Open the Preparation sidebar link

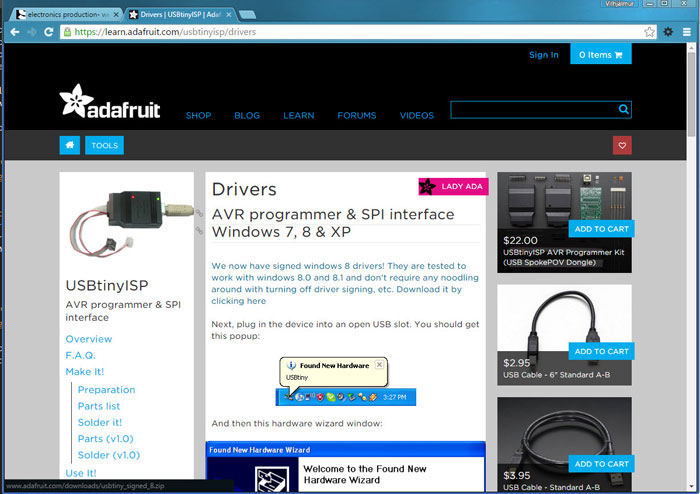[106, 390]
